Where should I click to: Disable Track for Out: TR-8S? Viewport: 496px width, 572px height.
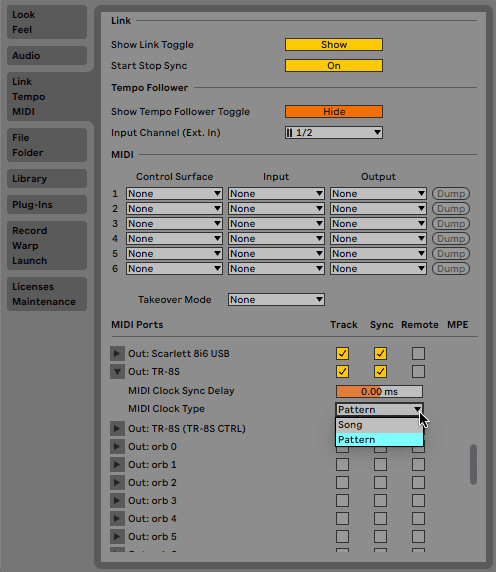pos(342,371)
